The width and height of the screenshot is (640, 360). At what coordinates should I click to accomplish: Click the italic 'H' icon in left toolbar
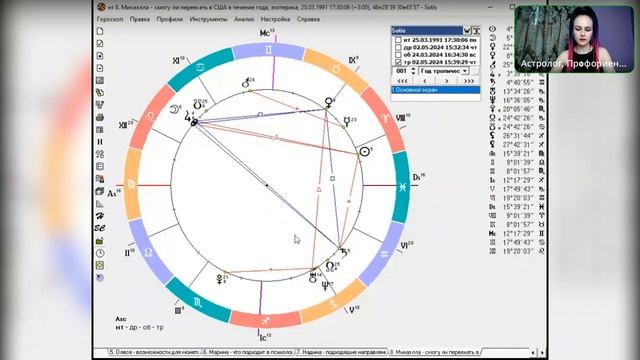click(100, 216)
